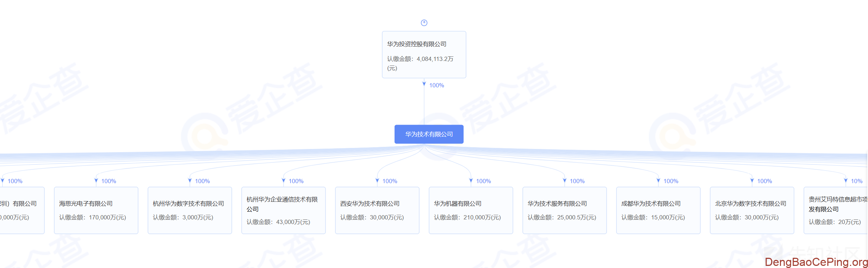Click the 西安华为技术有限公司 name

pyautogui.click(x=370, y=204)
